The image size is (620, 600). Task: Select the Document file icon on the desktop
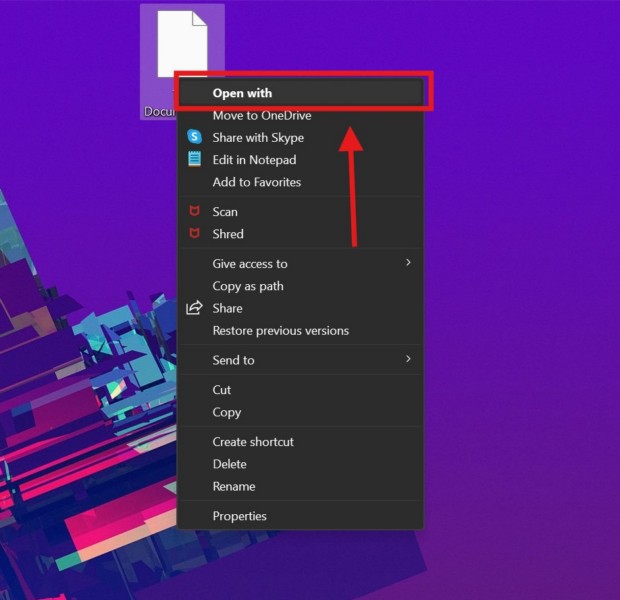[181, 45]
